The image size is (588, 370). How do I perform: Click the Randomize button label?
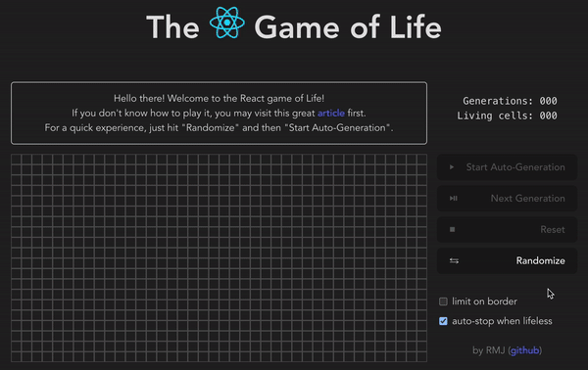540,260
